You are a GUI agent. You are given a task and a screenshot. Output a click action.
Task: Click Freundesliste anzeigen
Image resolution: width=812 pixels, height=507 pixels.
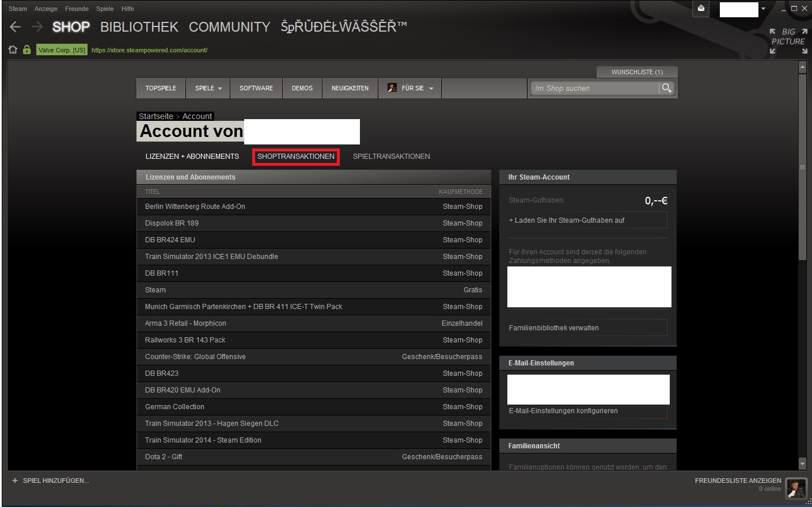tap(738, 481)
